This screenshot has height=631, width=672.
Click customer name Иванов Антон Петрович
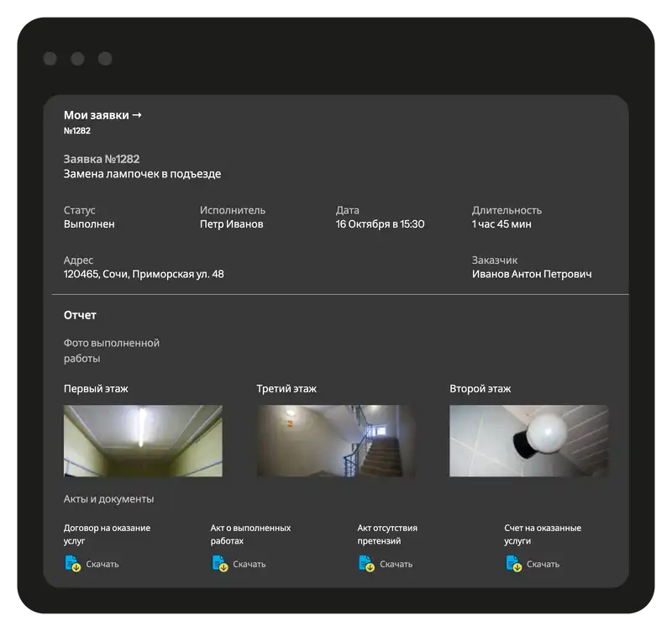pos(532,274)
